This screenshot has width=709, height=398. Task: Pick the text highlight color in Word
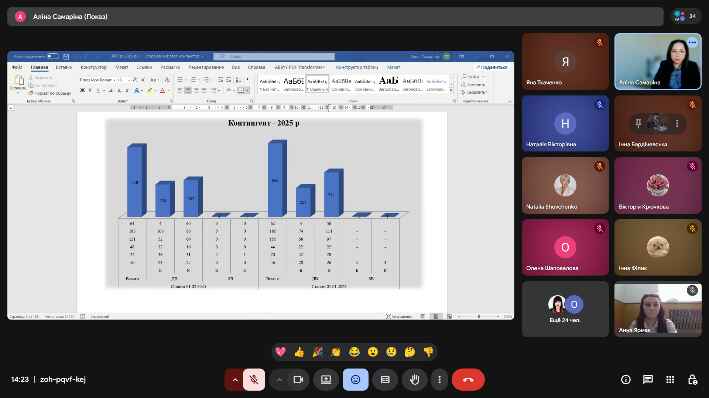tap(151, 91)
